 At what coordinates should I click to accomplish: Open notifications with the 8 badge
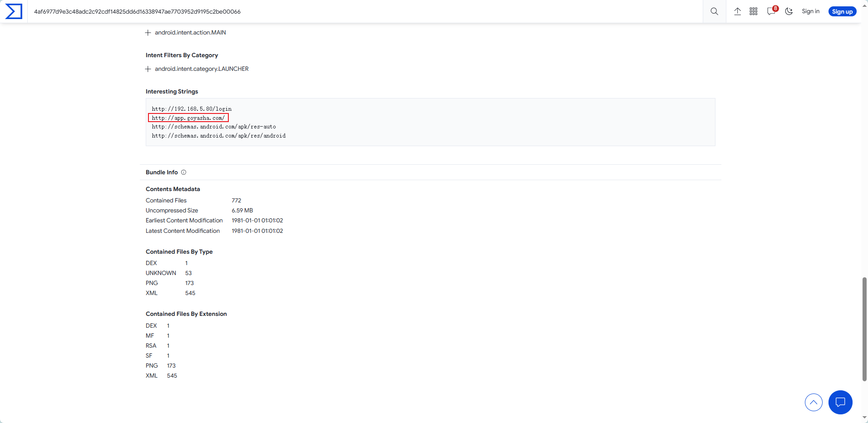tap(771, 11)
